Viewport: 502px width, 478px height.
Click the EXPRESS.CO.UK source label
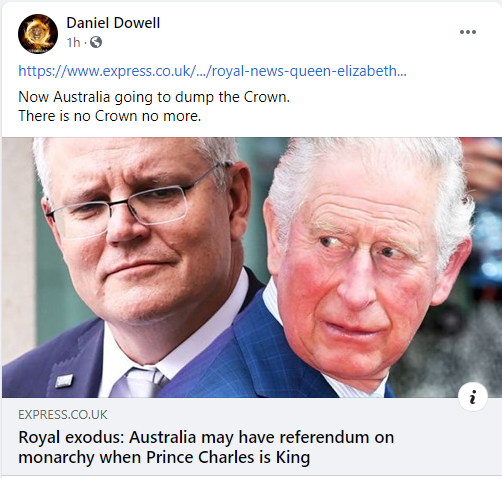pyautogui.click(x=63, y=415)
